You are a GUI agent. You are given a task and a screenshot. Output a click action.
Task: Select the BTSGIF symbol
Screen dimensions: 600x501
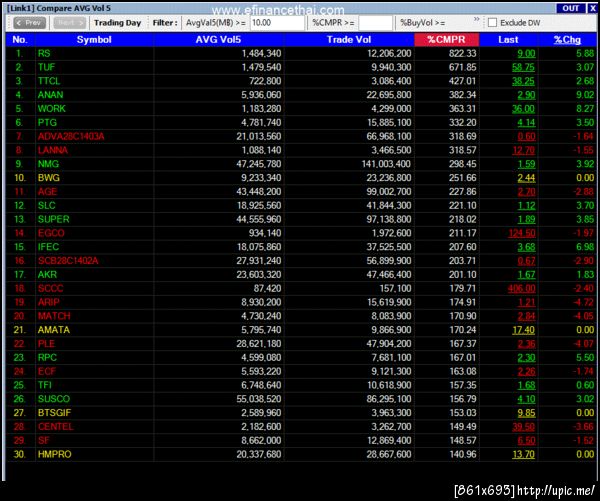click(54, 413)
